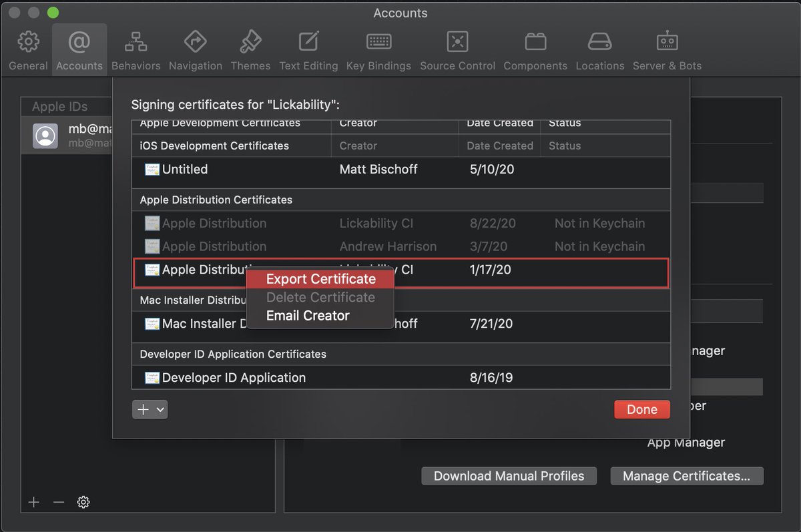Click the App Manager role text
The width and height of the screenshot is (801, 532).
click(x=686, y=443)
